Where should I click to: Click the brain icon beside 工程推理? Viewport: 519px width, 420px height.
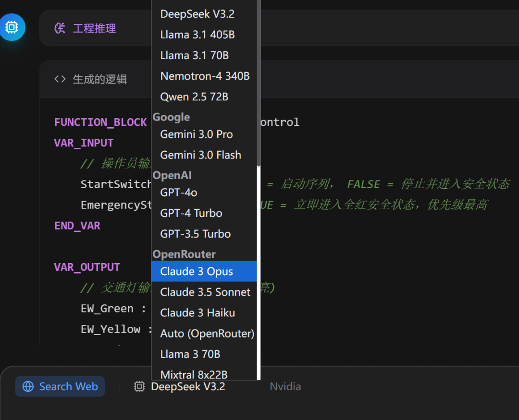coord(60,28)
